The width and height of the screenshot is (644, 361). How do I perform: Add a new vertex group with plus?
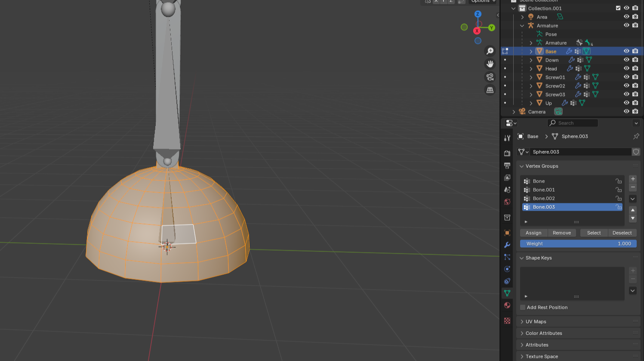click(633, 179)
